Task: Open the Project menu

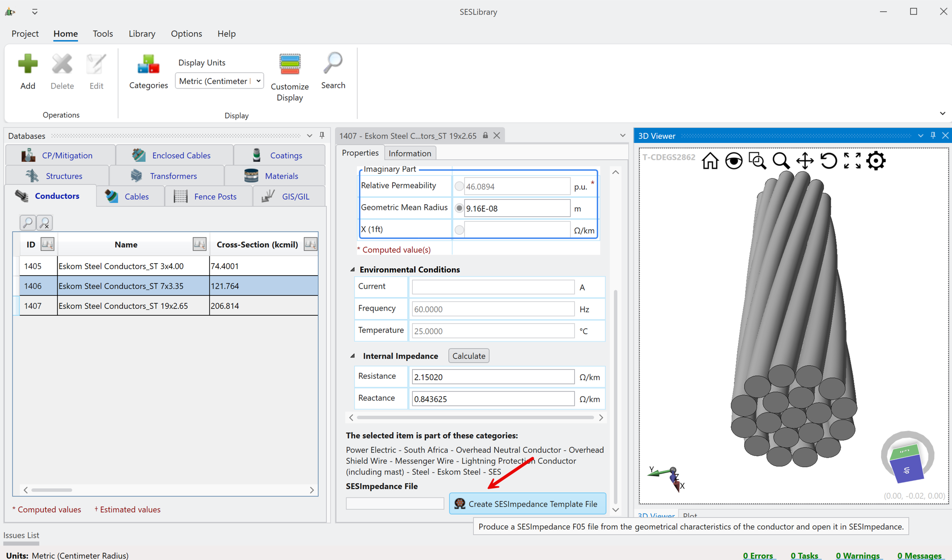Action: (25, 33)
